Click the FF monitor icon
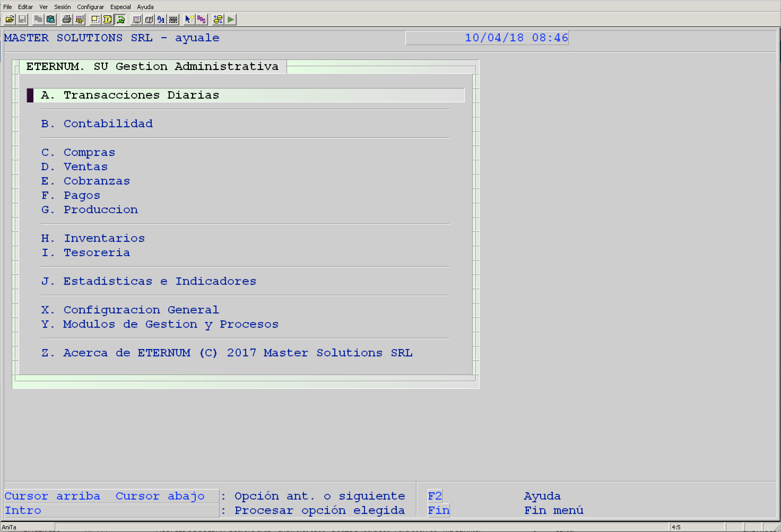This screenshot has width=781, height=532. point(149,19)
